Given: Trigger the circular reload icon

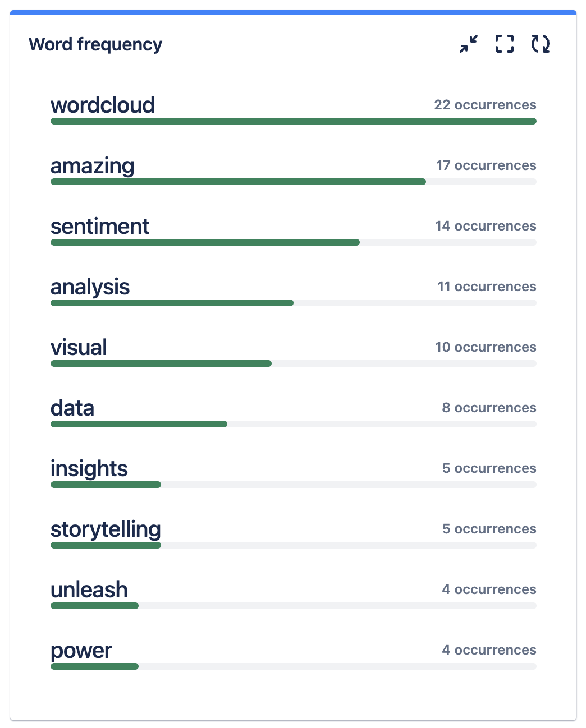Looking at the screenshot, I should (540, 45).
